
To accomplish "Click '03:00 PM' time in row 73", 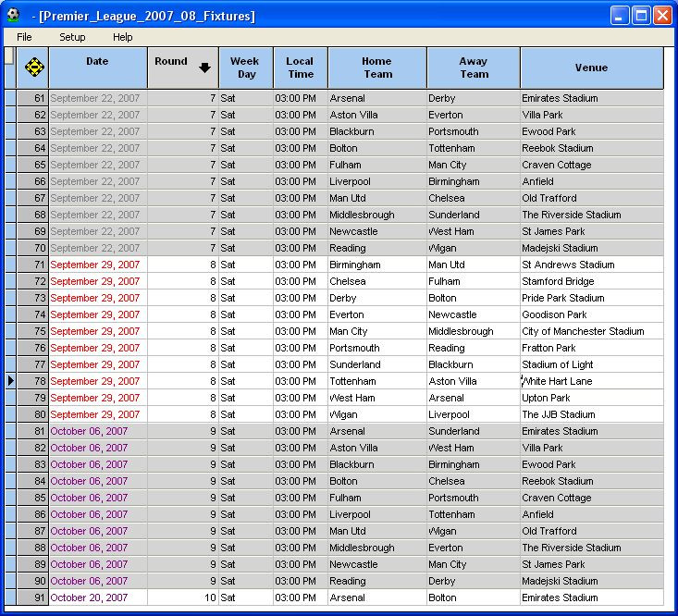I will (301, 298).
